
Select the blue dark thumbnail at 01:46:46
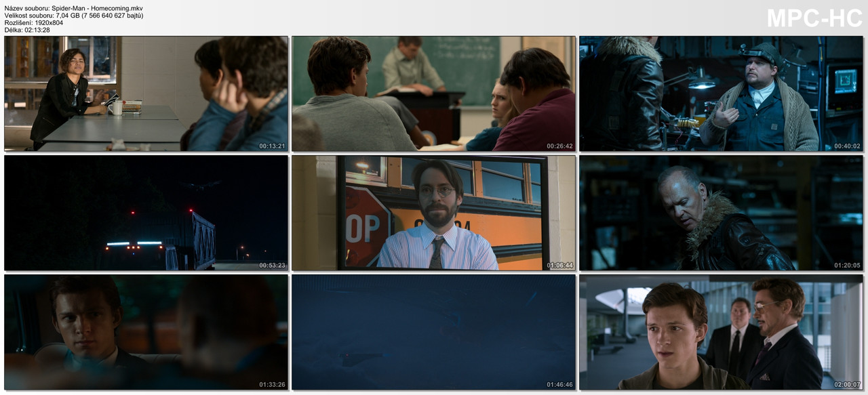[433, 332]
